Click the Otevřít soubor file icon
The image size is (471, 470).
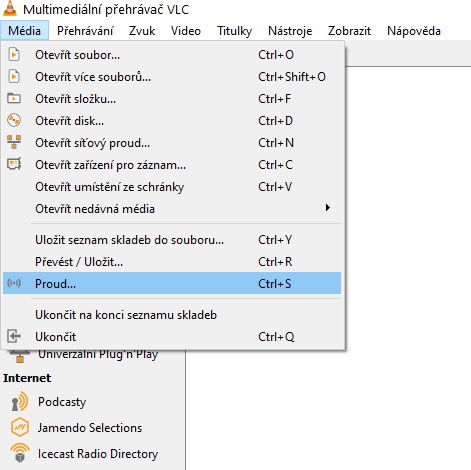pos(14,55)
